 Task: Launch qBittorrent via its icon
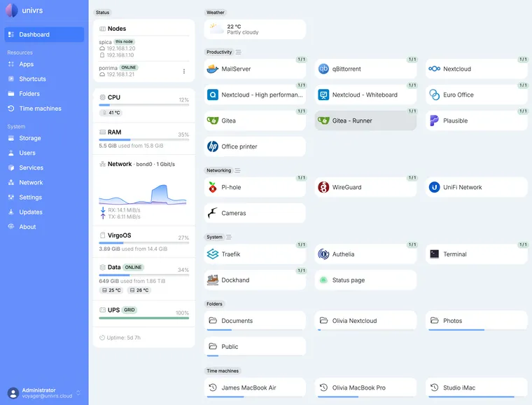pos(323,69)
